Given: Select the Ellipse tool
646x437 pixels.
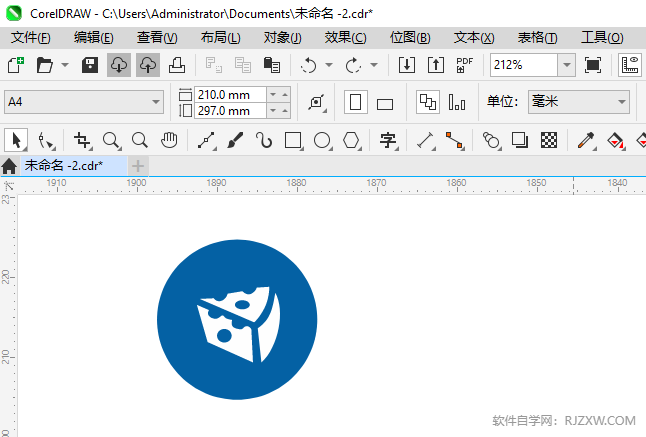Looking at the screenshot, I should 323,140.
